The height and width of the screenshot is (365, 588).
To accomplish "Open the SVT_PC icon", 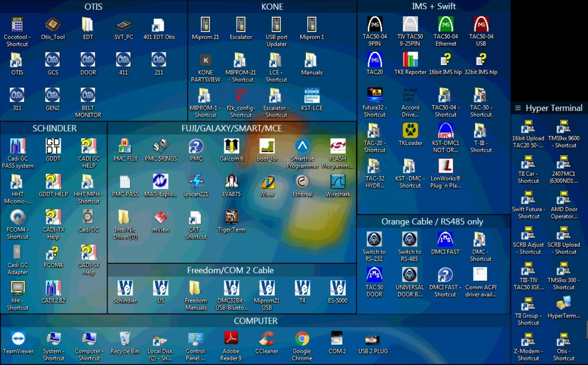I will 123,25.
